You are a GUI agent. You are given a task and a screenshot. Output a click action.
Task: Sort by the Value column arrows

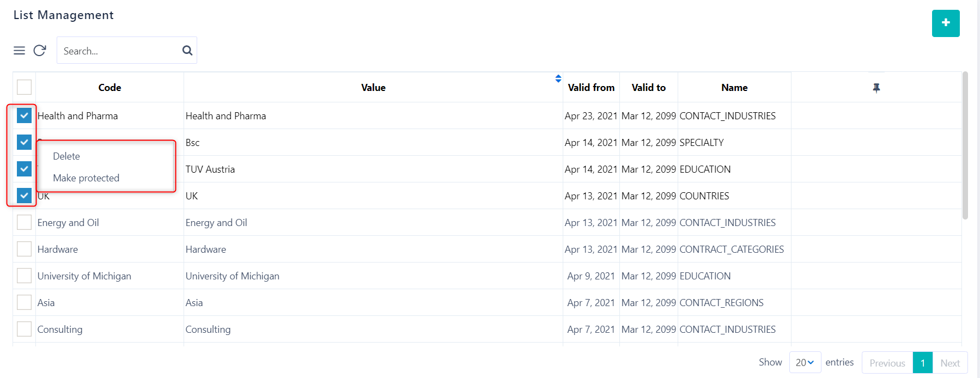click(x=558, y=78)
